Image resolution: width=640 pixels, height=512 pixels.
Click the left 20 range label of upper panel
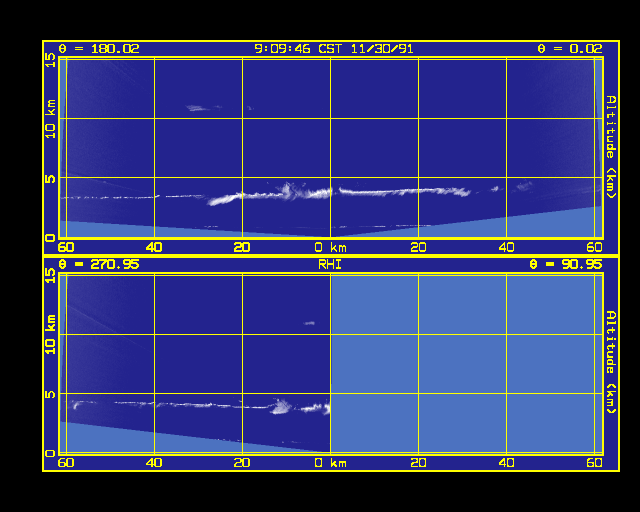click(x=242, y=247)
